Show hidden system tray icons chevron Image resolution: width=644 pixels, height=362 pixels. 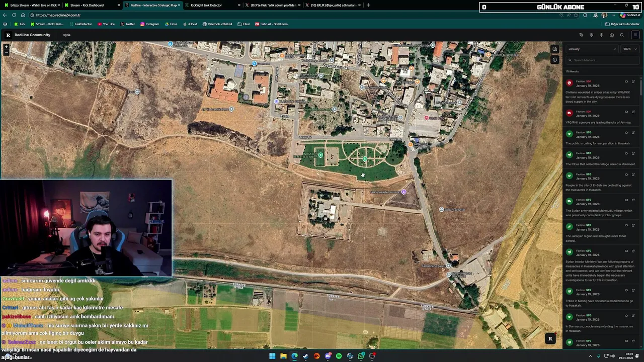[x=591, y=356]
